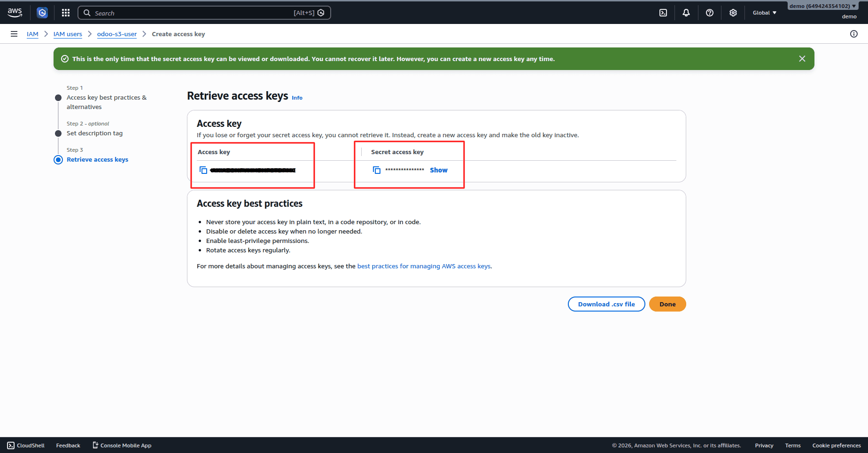This screenshot has width=868, height=453.
Task: Open the Feedback footer link
Action: (68, 445)
